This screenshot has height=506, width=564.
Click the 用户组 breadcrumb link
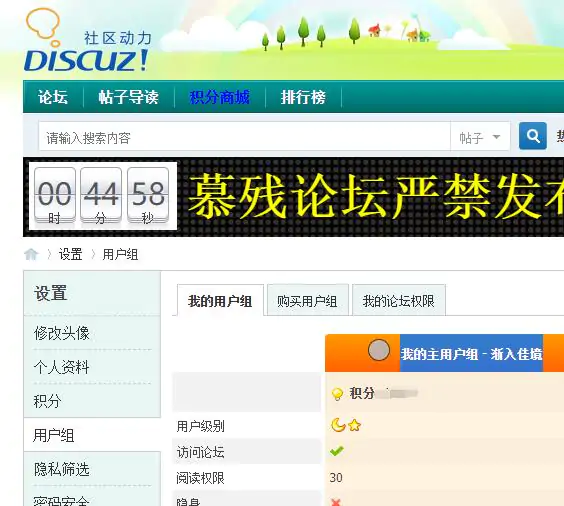point(120,254)
